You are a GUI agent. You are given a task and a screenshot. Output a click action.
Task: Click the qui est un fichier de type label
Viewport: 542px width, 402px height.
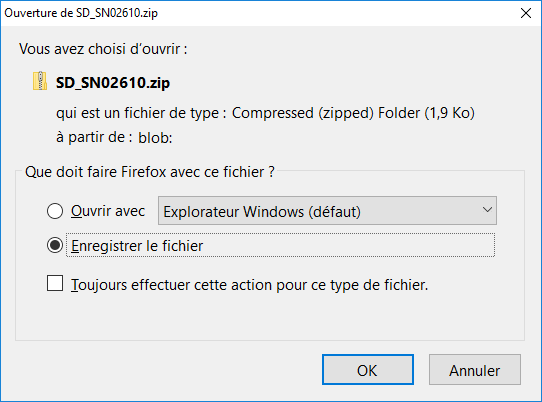tap(141, 113)
